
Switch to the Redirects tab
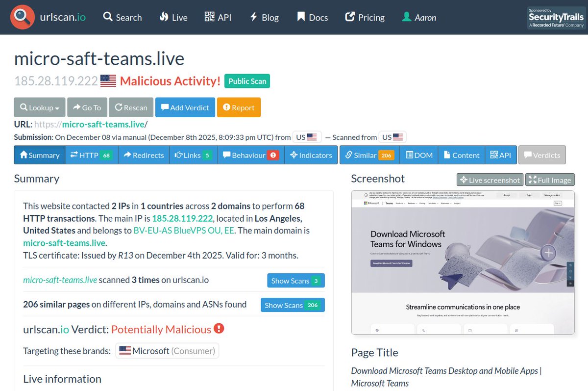pyautogui.click(x=144, y=155)
